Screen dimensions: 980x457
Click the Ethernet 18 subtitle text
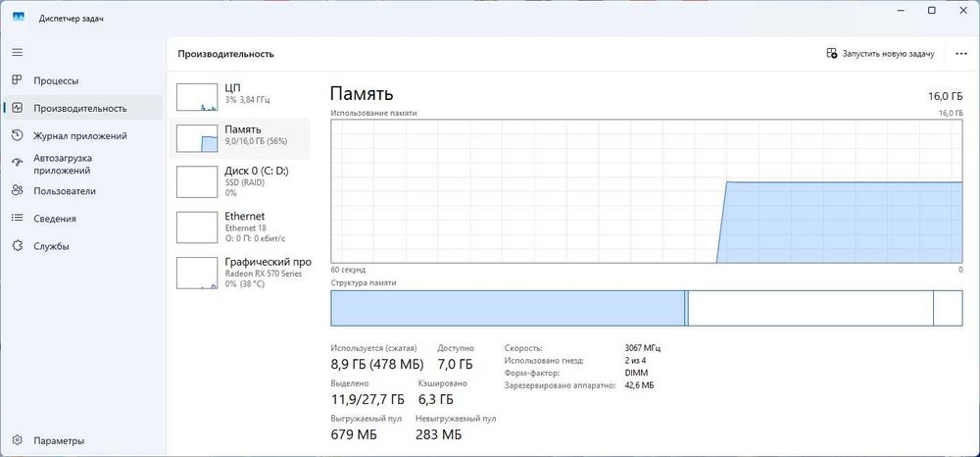click(245, 228)
